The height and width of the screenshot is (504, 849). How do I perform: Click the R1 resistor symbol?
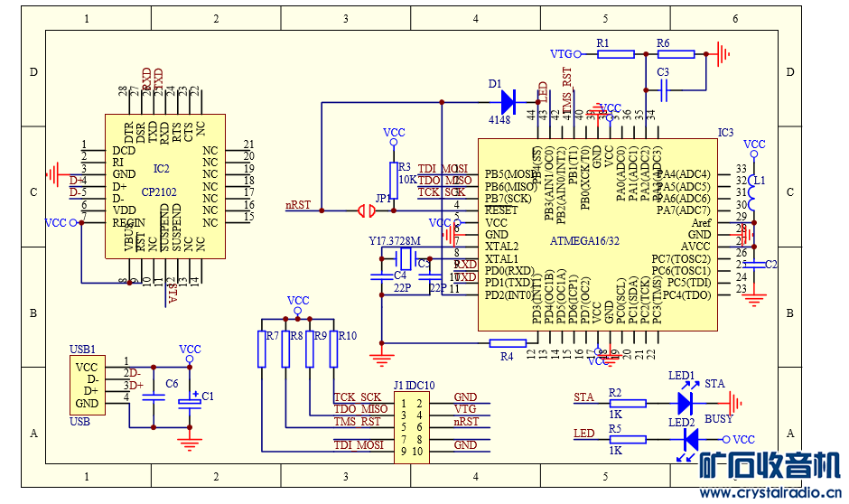pos(616,54)
